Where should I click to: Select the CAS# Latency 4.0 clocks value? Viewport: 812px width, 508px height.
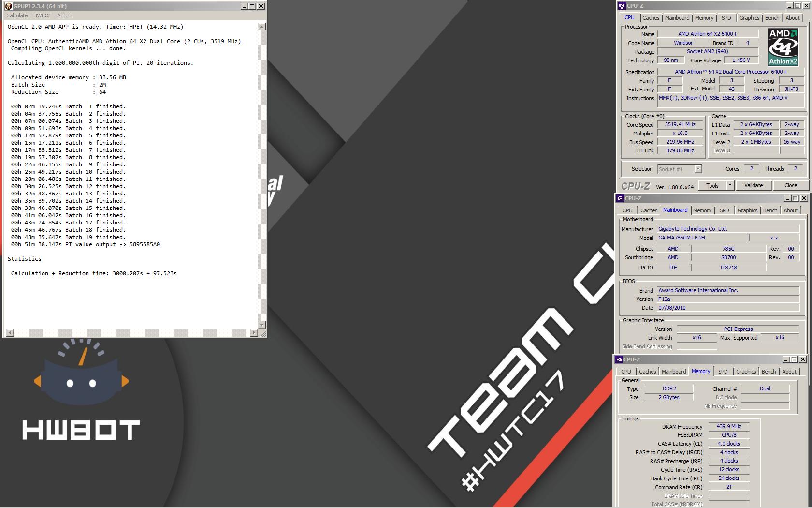(x=729, y=444)
